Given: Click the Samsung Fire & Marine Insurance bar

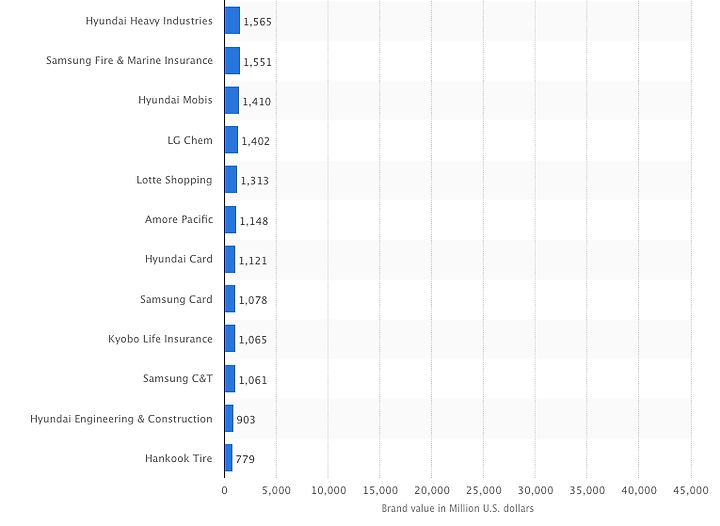Looking at the screenshot, I should [232, 61].
